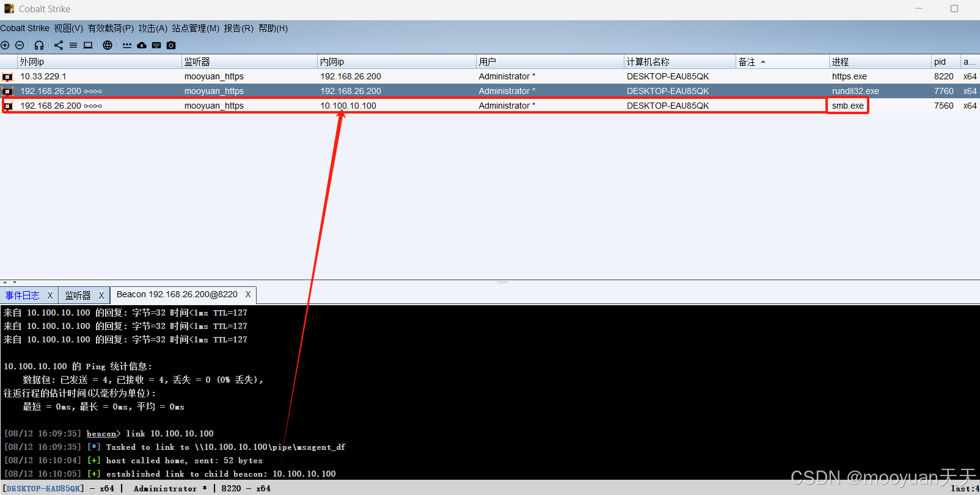Open the 站点管理(M) menu

[196, 28]
